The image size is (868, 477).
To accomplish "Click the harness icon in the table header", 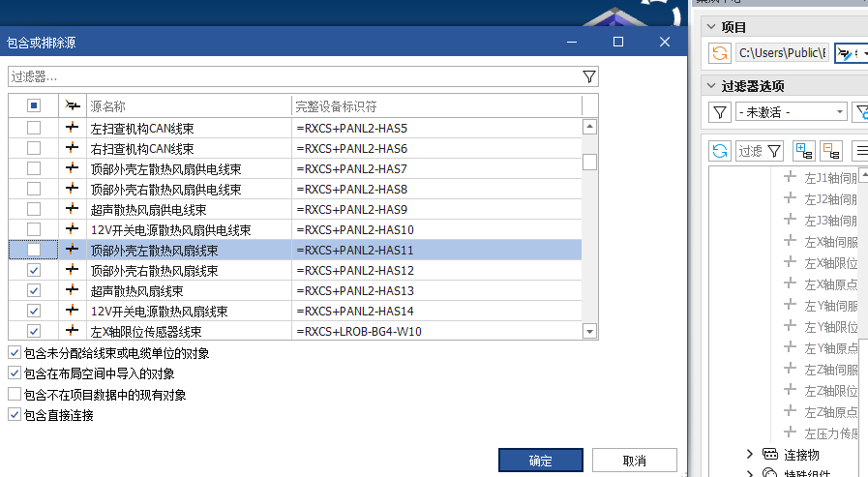I will 73,105.
